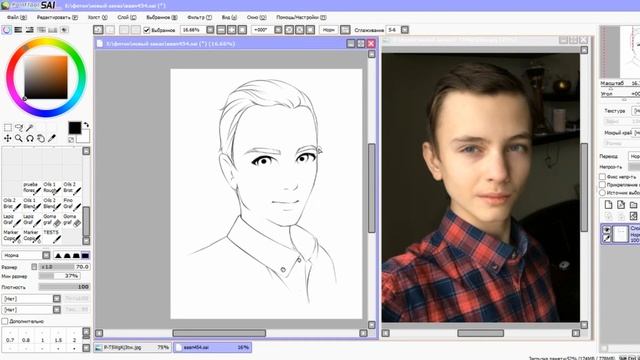Switch to the P-T5WgKj3tw.jpg document tab
The height and width of the screenshot is (360, 640).
click(132, 347)
